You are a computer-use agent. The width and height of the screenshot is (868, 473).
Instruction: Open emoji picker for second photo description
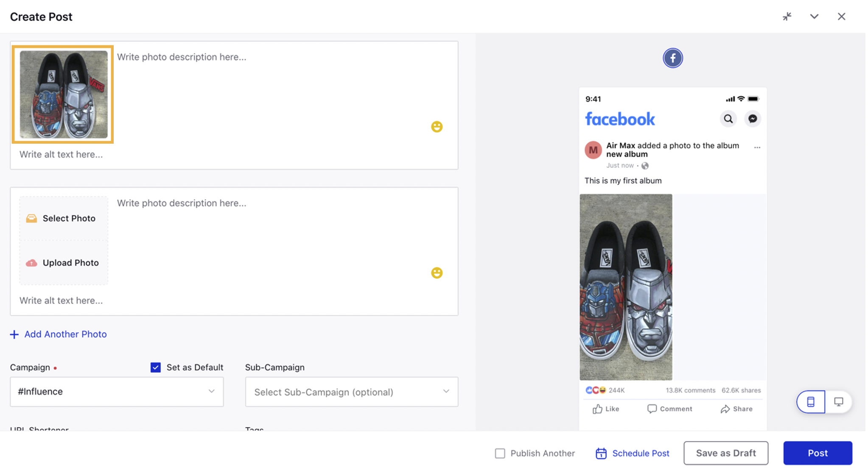click(437, 273)
